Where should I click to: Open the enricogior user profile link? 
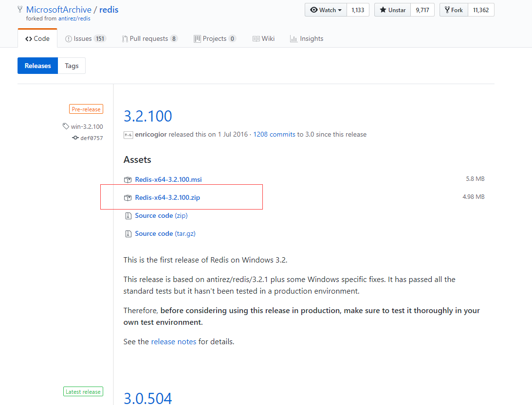tap(150, 135)
